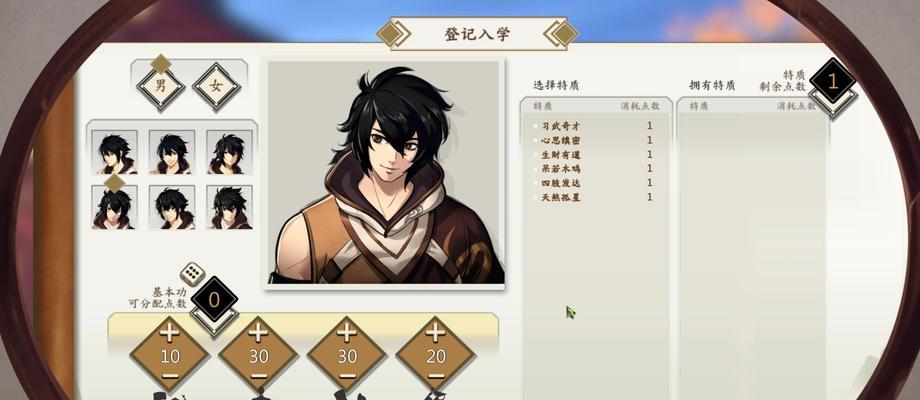Select the 女 (female) gender option

[217, 87]
